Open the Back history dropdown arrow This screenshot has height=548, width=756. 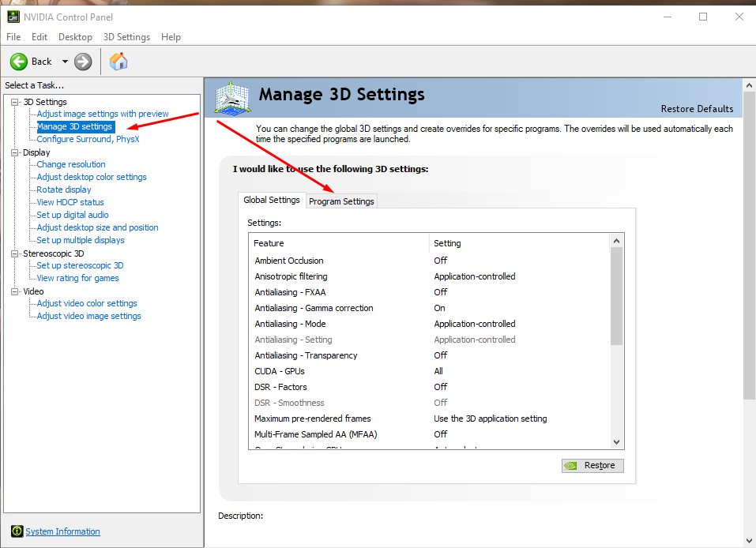click(65, 62)
